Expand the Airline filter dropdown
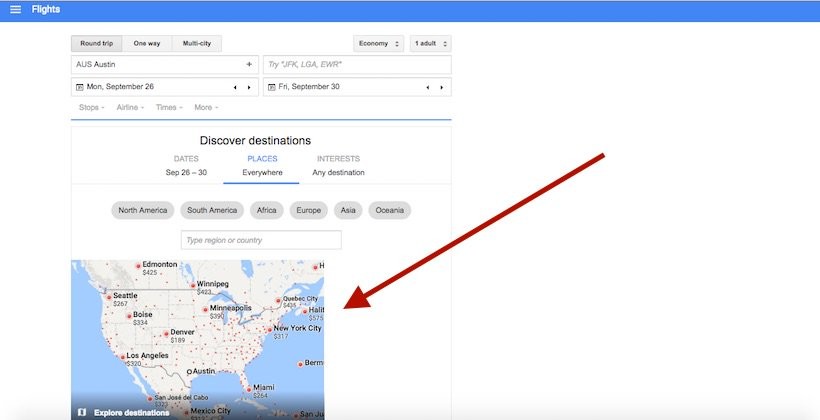 pos(130,107)
